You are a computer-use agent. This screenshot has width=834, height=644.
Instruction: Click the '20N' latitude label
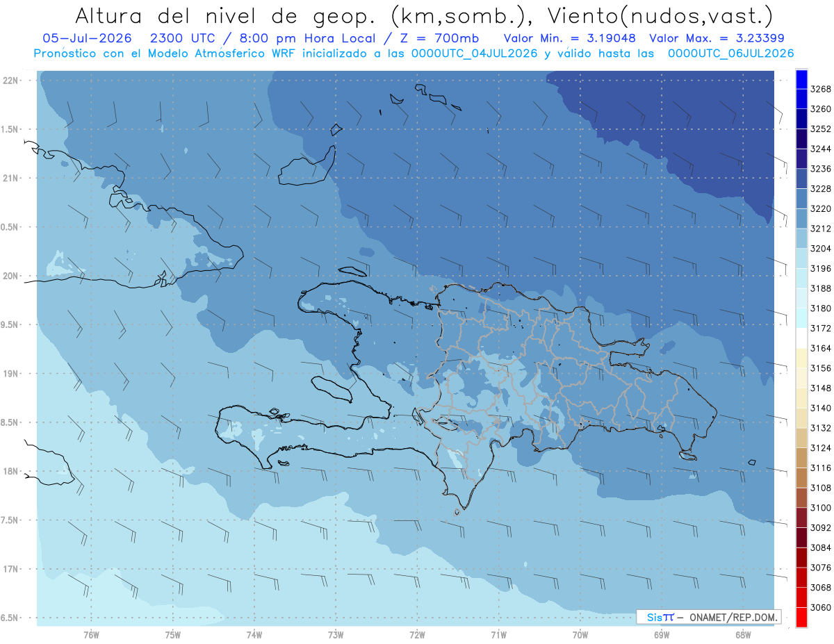[10, 276]
